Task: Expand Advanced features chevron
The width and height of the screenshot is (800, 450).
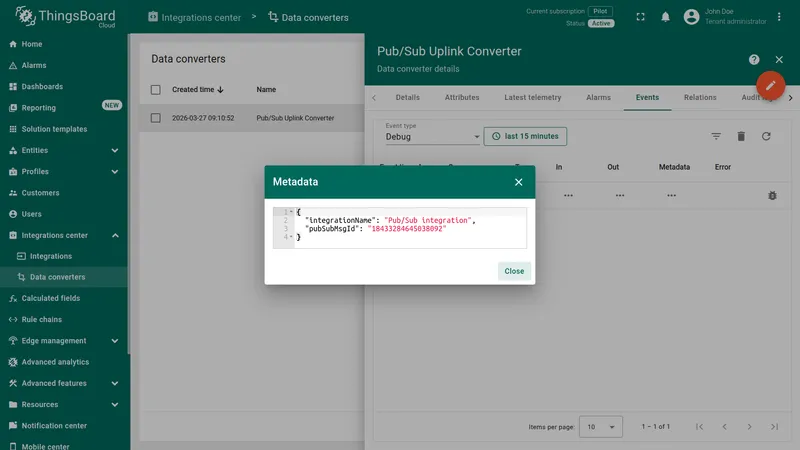Action: click(115, 383)
